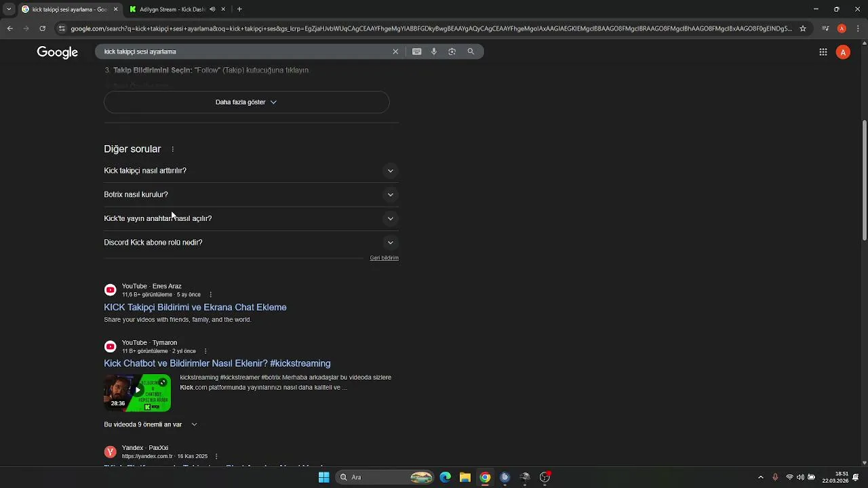Open the Diğer sorular options menu

coord(173,149)
